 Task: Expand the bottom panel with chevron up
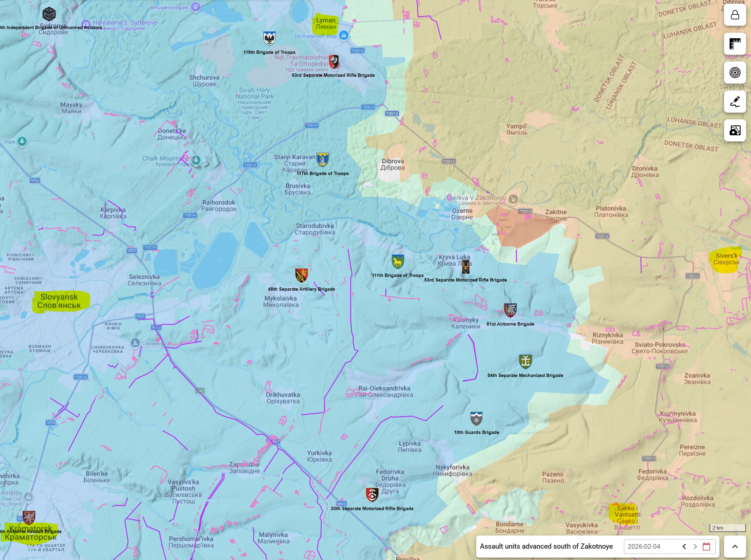735,547
